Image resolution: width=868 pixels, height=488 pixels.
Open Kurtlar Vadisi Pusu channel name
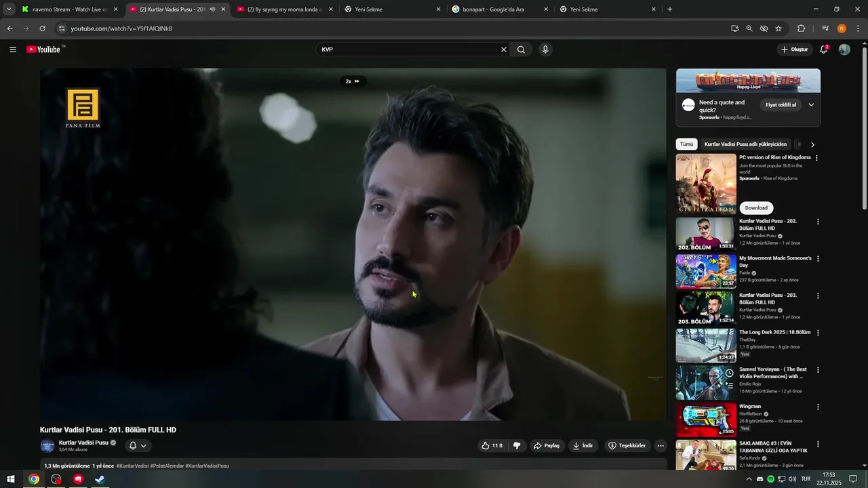83,443
